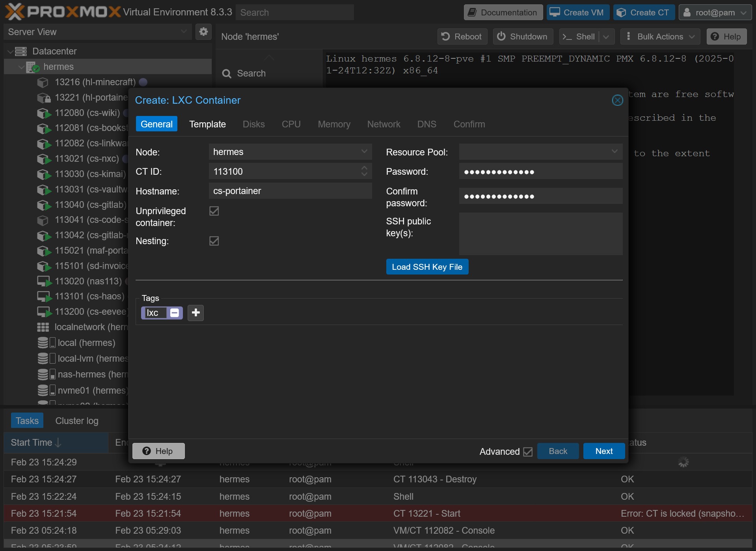756x551 pixels.
Task: Proceed by clicking Next
Action: [x=603, y=451]
